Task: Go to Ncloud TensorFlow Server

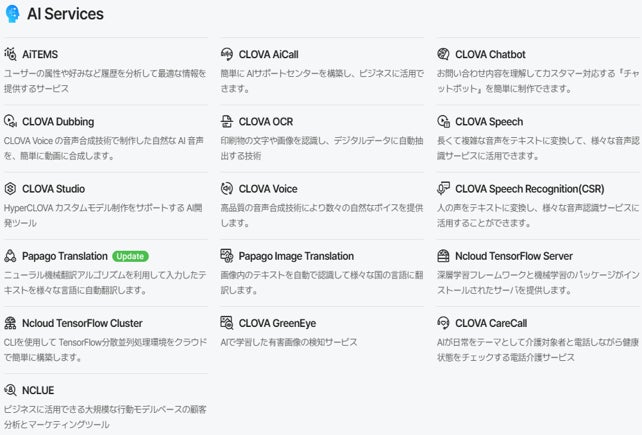Action: pos(513,256)
